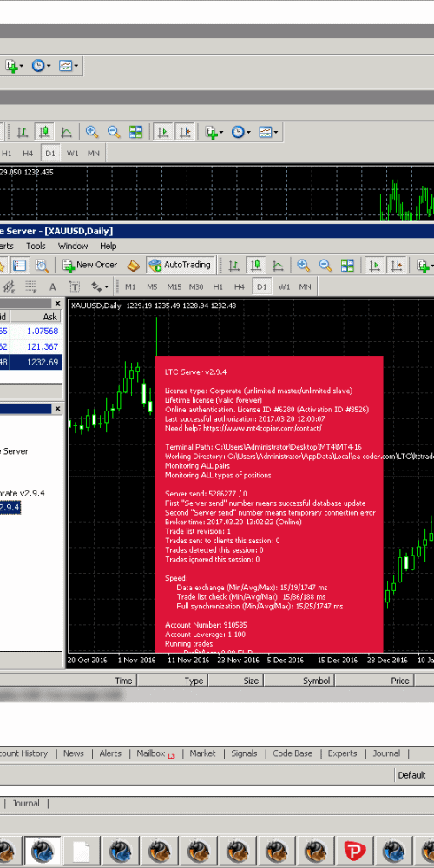Screen dimensions: 434x868
Task: Open Strategy Tester icon left of New Order
Action: pos(42,265)
